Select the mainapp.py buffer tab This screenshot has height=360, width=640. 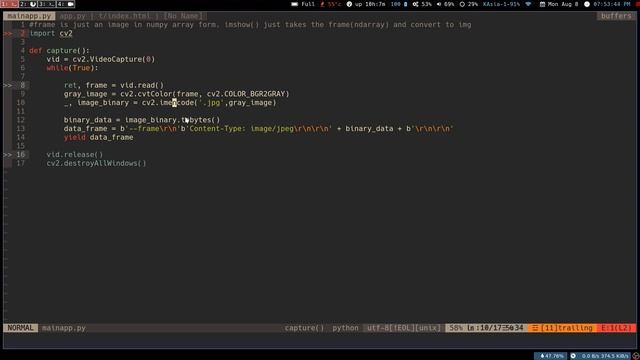point(29,16)
